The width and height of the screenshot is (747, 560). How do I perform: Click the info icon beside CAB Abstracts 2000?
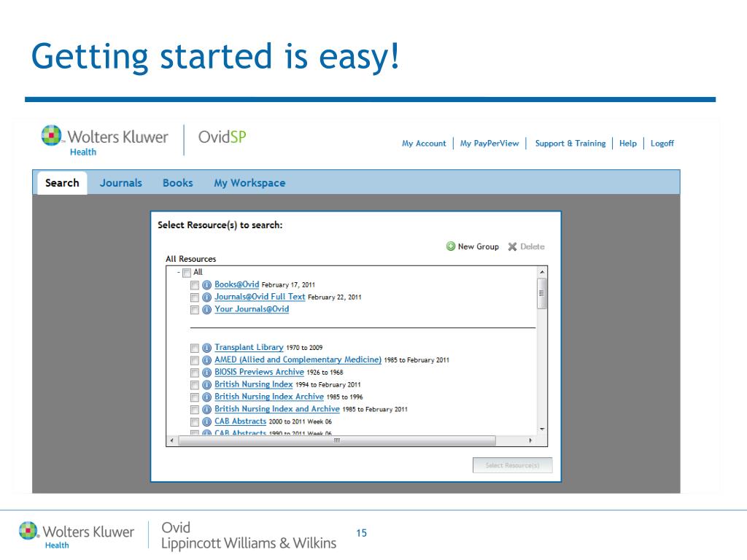[206, 422]
